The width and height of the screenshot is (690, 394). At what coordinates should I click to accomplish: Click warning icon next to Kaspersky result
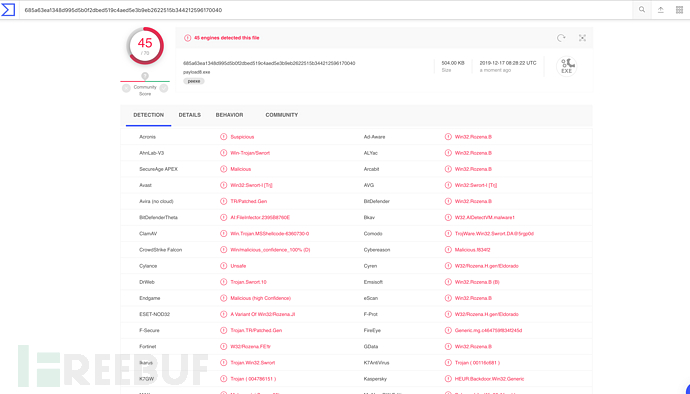448,379
